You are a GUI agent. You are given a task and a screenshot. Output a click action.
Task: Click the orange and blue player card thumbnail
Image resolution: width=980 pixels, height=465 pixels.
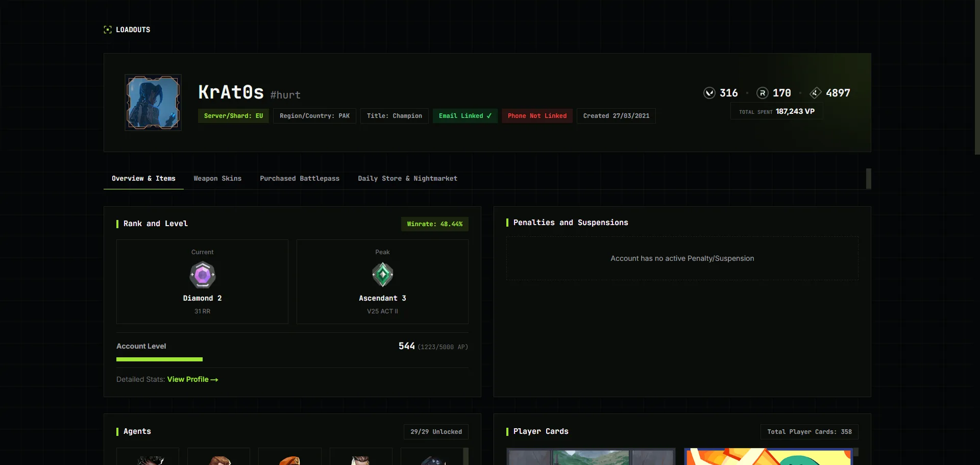coord(769,457)
